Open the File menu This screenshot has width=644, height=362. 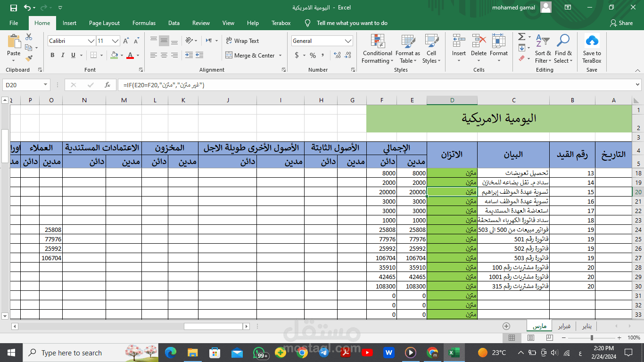click(14, 23)
